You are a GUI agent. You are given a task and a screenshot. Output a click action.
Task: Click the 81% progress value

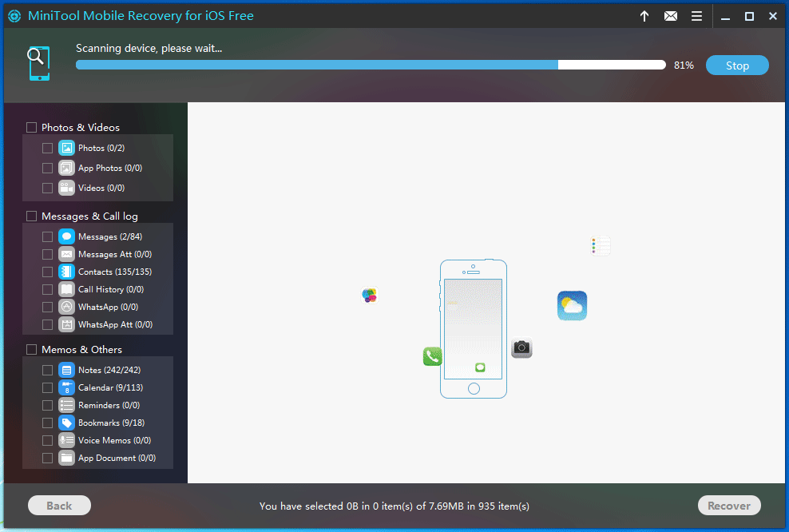click(x=684, y=66)
